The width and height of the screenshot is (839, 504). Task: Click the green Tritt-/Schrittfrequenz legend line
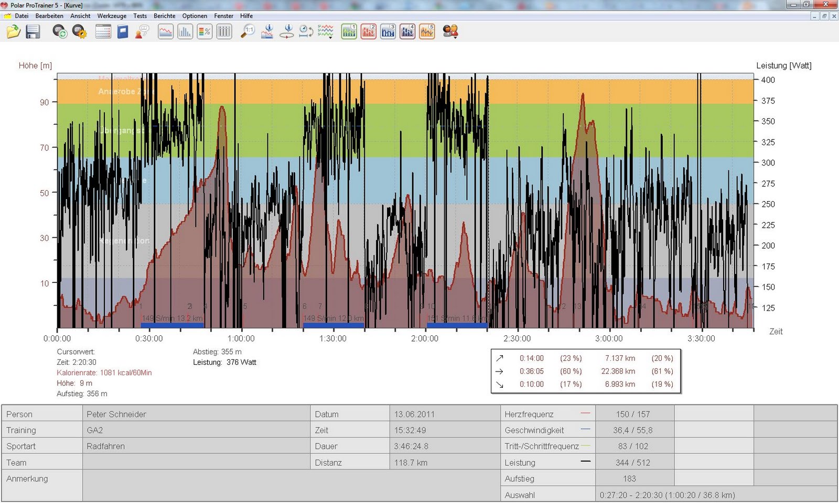coord(586,446)
